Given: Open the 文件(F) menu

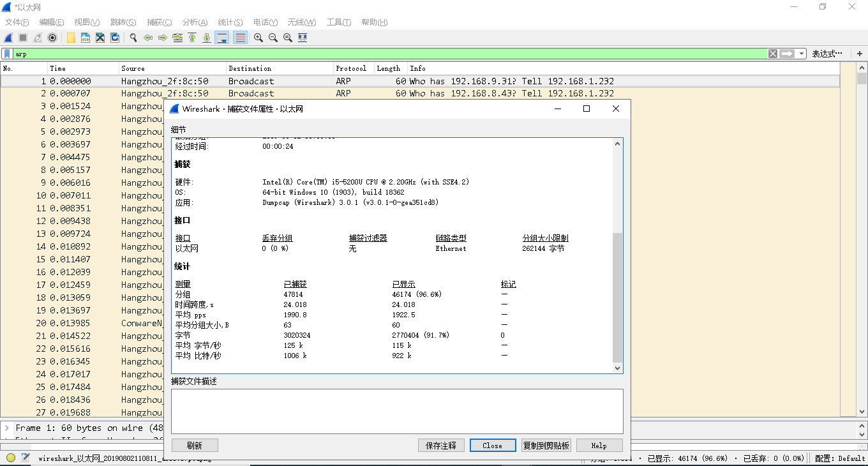Looking at the screenshot, I should (x=17, y=22).
